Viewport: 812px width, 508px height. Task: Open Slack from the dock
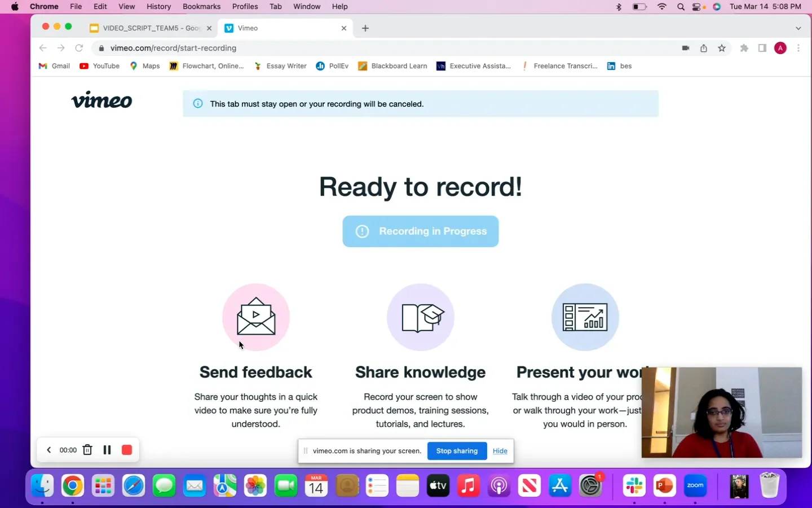(634, 485)
